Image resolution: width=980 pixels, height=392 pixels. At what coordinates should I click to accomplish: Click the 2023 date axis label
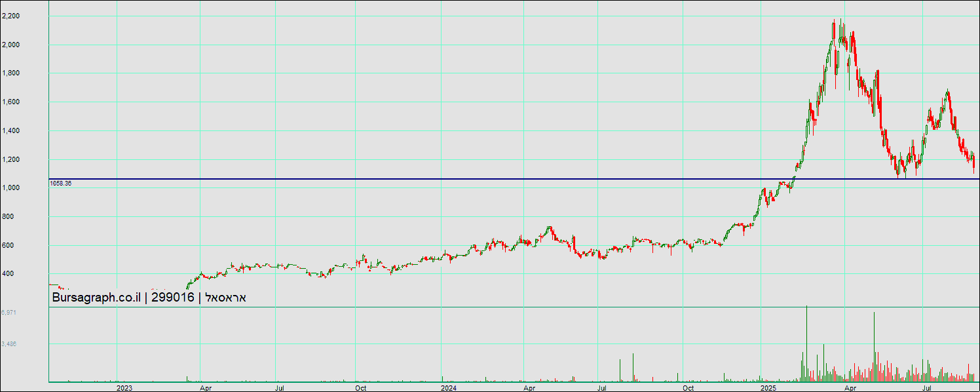click(124, 388)
